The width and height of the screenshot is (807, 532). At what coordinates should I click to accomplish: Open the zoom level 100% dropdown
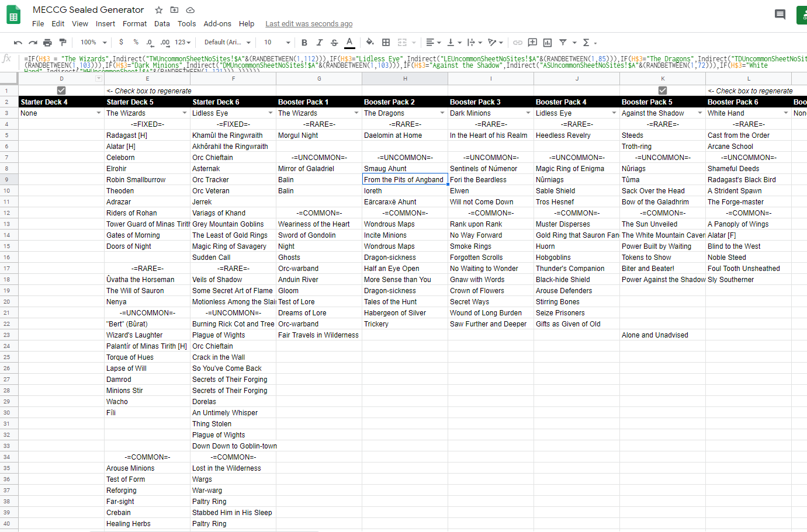pyautogui.click(x=93, y=43)
